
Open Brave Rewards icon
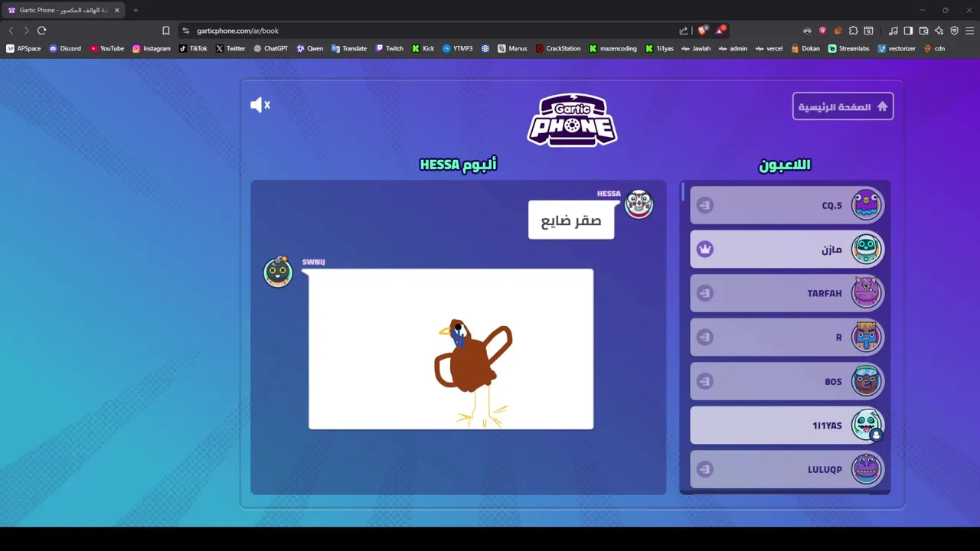(x=720, y=31)
